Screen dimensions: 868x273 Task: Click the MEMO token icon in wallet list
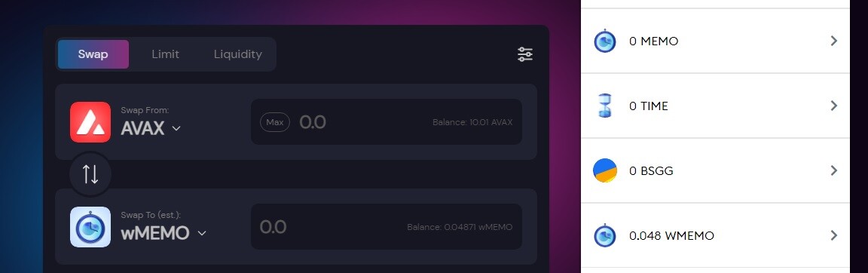[x=604, y=41]
